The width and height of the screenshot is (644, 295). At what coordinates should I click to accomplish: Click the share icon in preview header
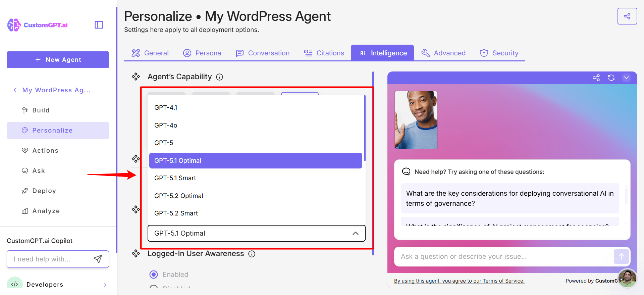click(x=596, y=78)
